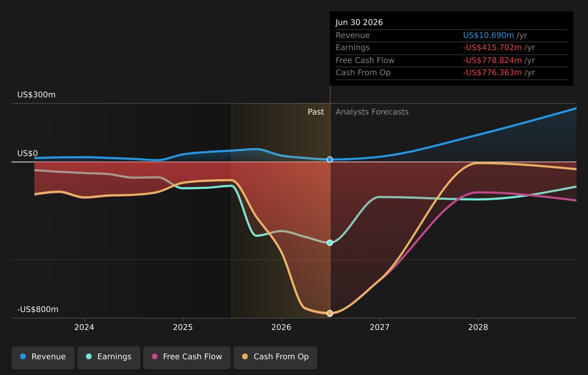
Task: Toggle the Earnings series legend button
Action: [x=109, y=357]
